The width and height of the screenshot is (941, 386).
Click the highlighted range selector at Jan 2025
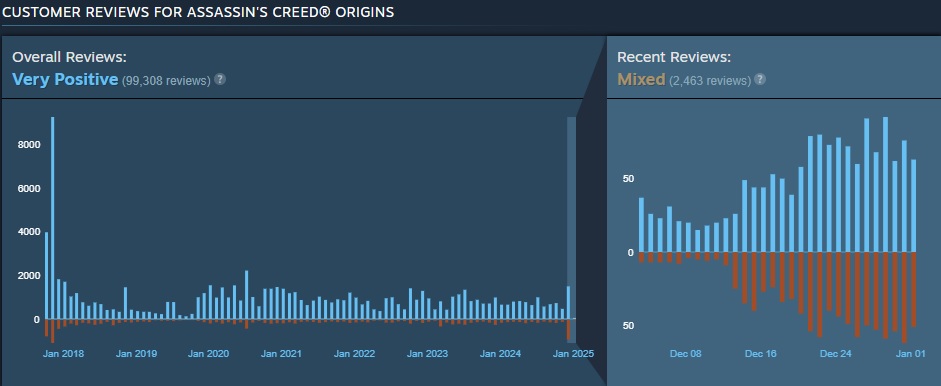[x=571, y=230]
